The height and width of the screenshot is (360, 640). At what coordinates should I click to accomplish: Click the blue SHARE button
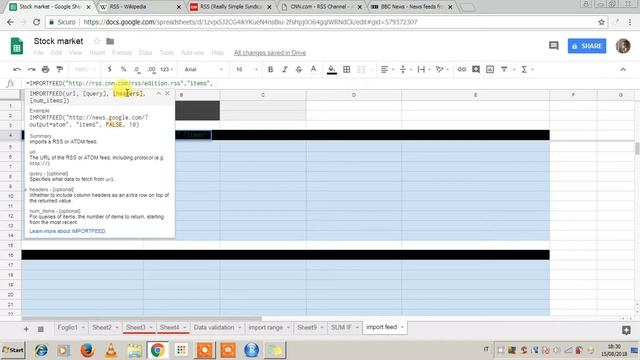pyautogui.click(x=587, y=46)
